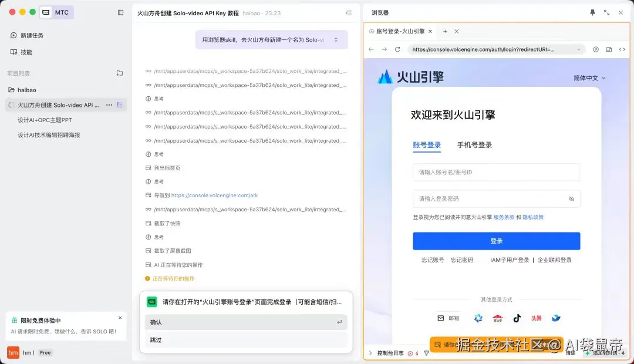Image resolution: width=634 pixels, height=364 pixels.
Task: Choose the 确认 option
Action: point(246,322)
